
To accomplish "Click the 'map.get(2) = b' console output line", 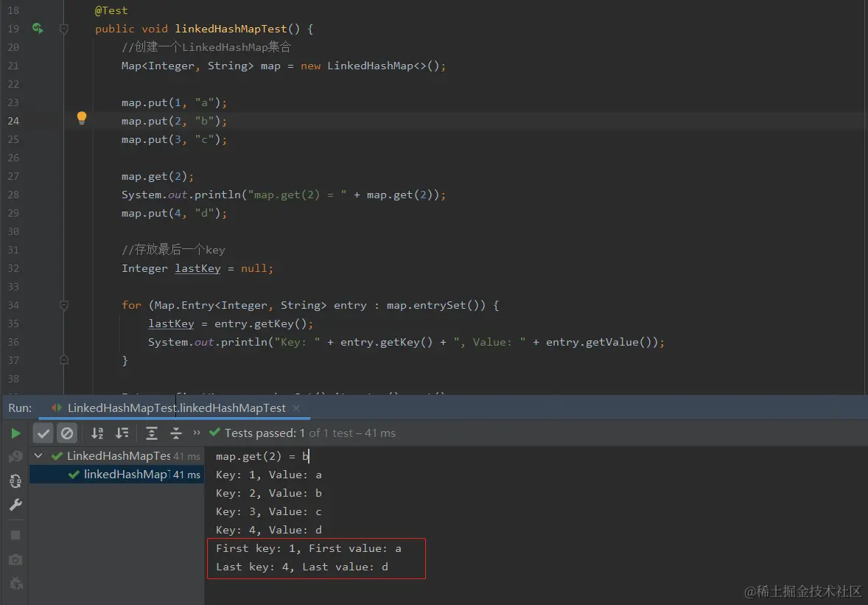I will pos(262,456).
